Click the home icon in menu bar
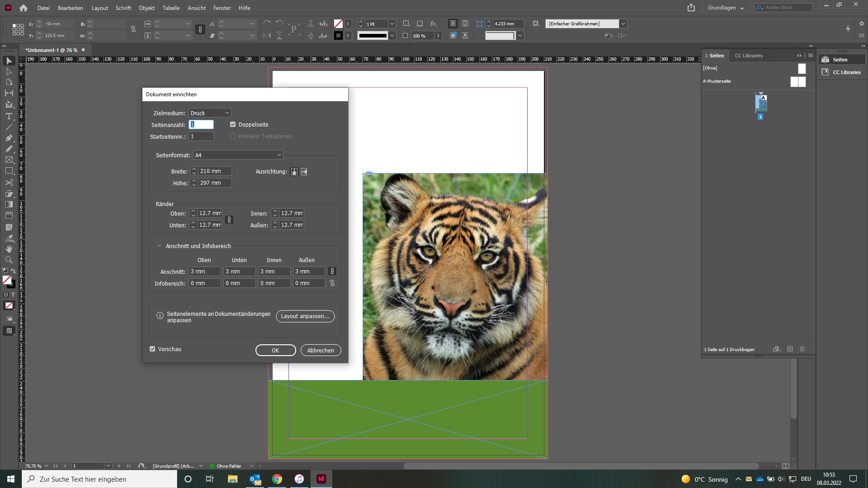 (24, 8)
